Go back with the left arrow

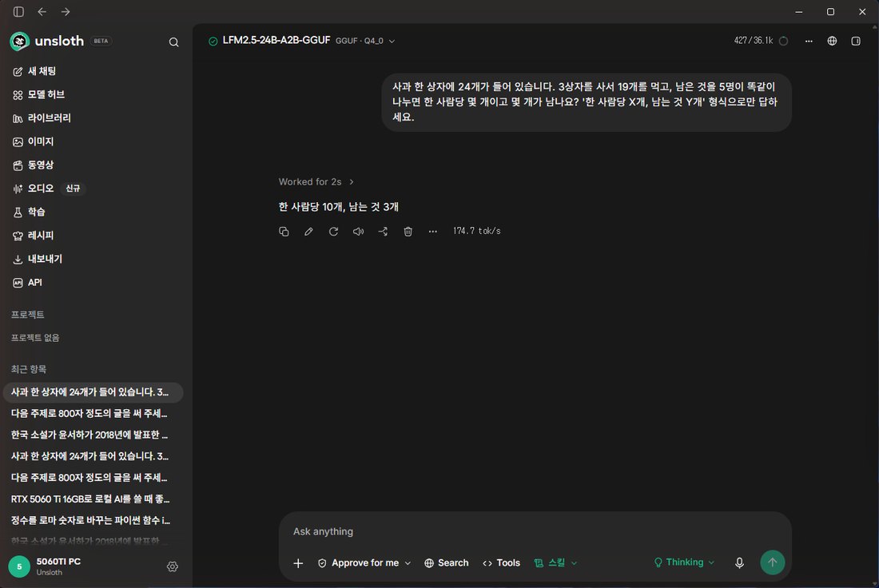(42, 12)
